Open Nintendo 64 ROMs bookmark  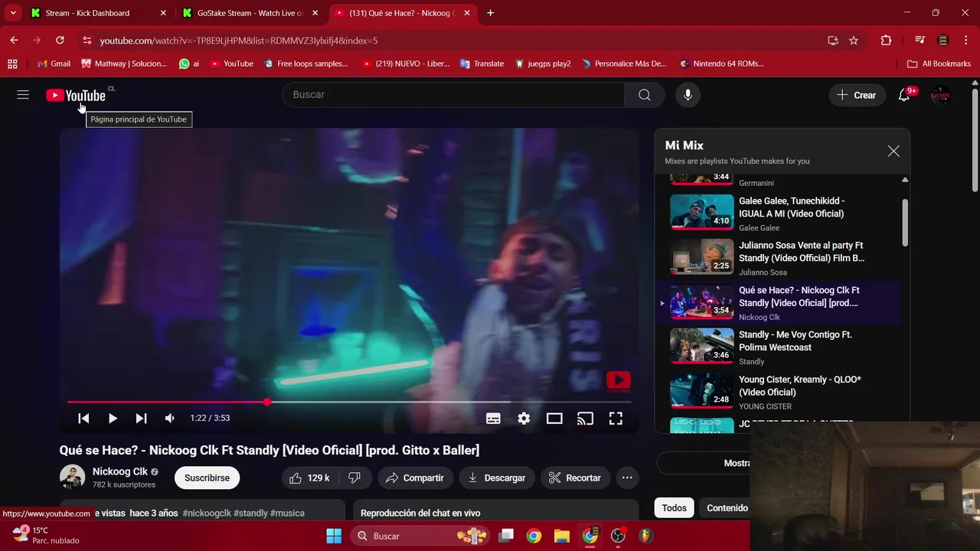point(721,64)
